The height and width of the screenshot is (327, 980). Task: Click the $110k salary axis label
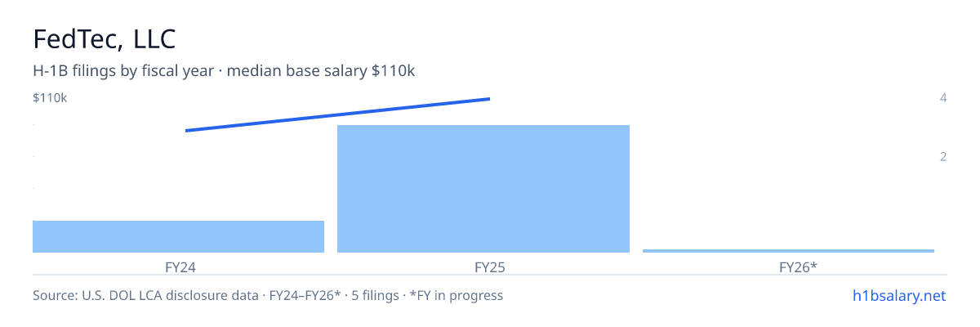click(50, 98)
